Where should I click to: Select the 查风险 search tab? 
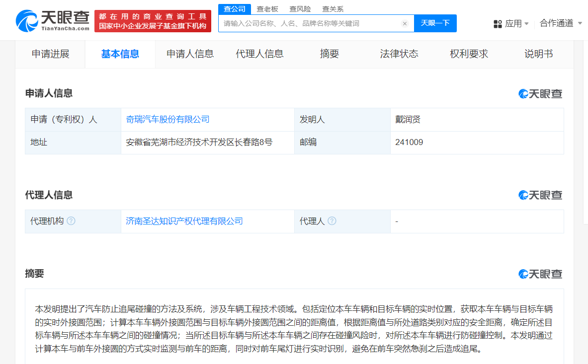[300, 9]
